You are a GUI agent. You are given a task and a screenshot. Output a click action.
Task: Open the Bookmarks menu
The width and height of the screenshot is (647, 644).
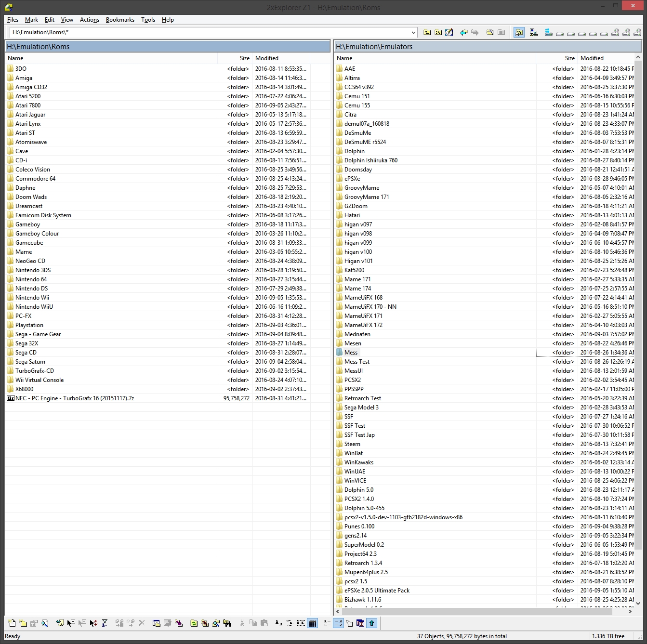click(120, 20)
